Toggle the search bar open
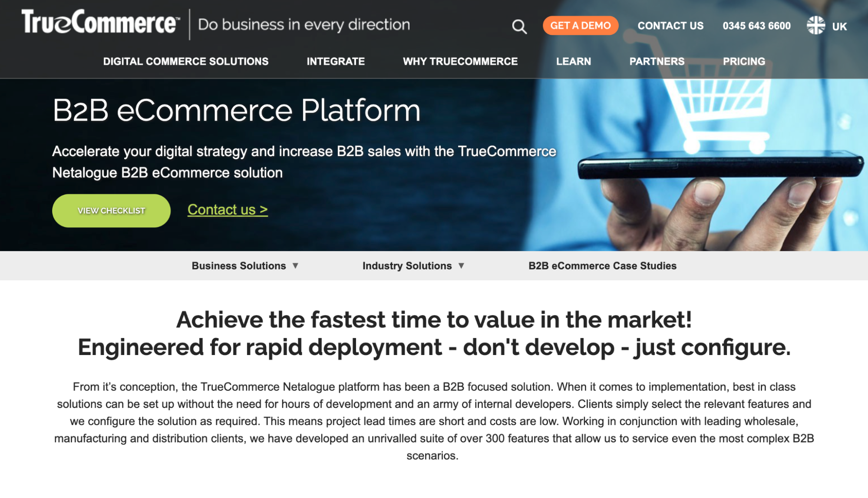Viewport: 868px width, 498px height. 518,26
